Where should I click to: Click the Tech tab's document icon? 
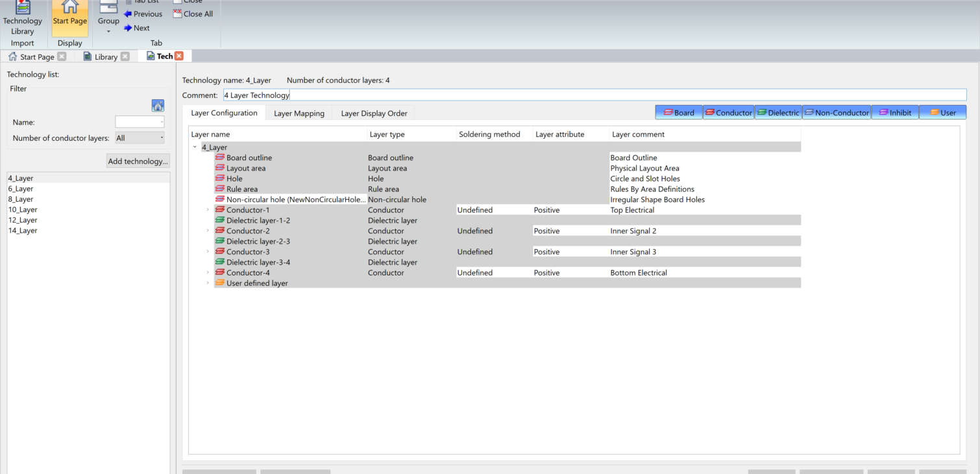(151, 56)
